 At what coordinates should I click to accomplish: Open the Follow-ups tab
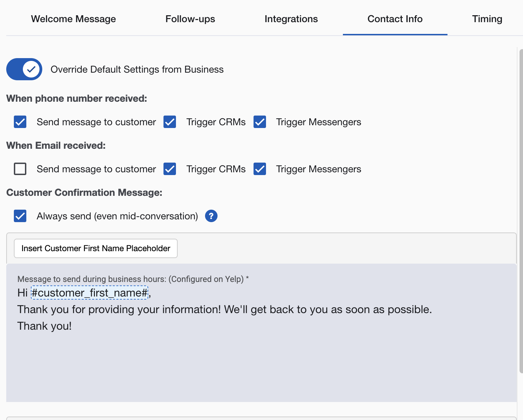tap(190, 19)
